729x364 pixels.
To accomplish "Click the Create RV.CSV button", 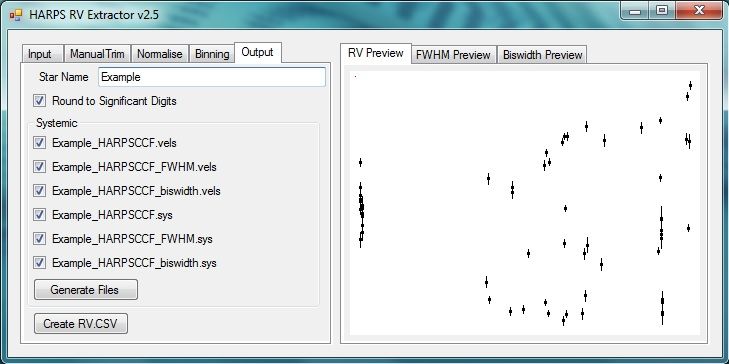I will coord(80,324).
